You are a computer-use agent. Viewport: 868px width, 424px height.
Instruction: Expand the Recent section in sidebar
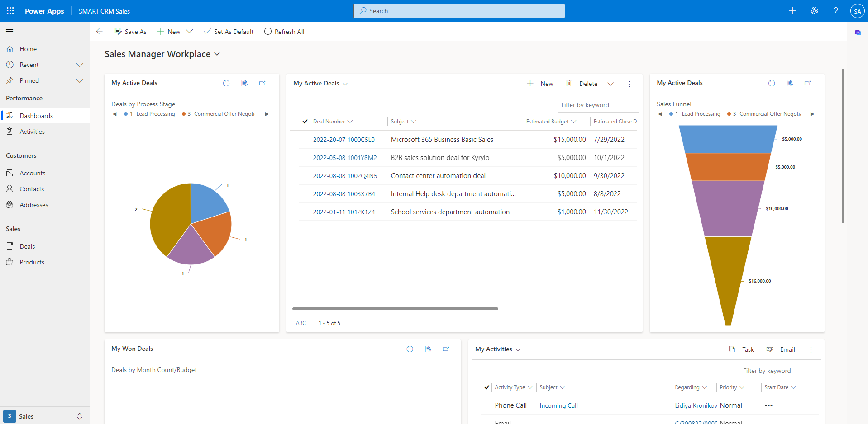pyautogui.click(x=80, y=65)
